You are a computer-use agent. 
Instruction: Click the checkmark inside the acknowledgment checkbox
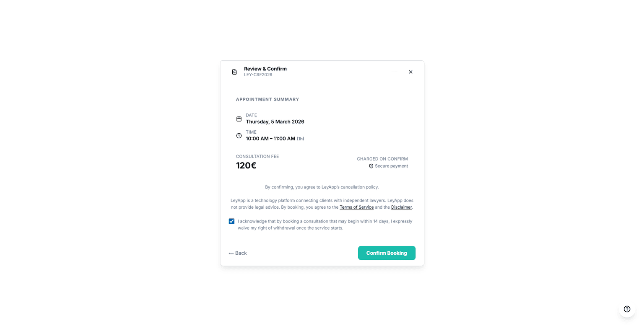pos(231,221)
